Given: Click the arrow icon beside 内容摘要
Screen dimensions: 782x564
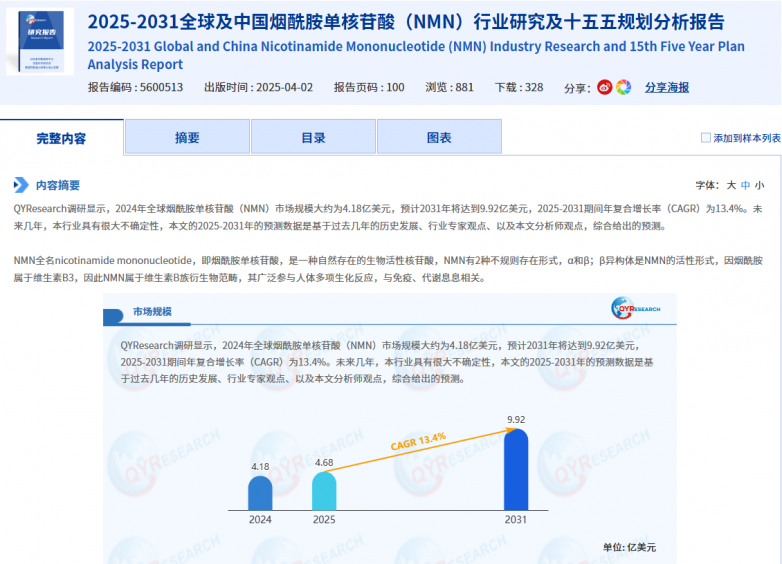Looking at the screenshot, I should [21, 185].
